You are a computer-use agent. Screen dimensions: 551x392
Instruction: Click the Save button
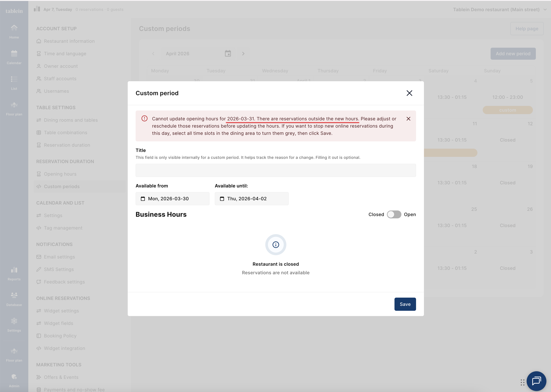(405, 304)
